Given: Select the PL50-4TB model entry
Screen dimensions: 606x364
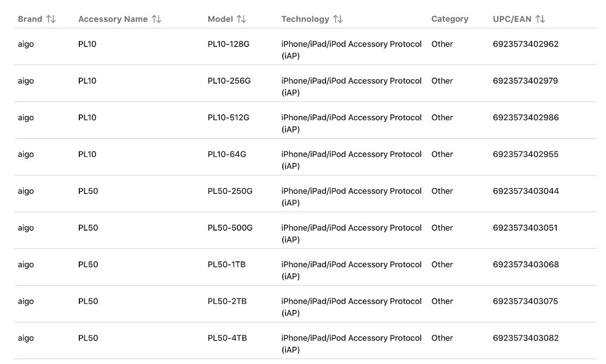Looking at the screenshot, I should click(228, 338).
